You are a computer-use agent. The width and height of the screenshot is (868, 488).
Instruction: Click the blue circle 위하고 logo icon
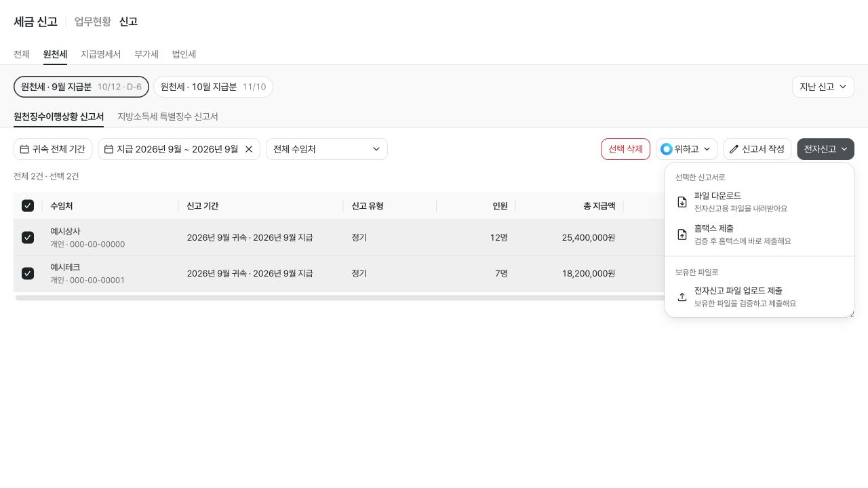667,149
